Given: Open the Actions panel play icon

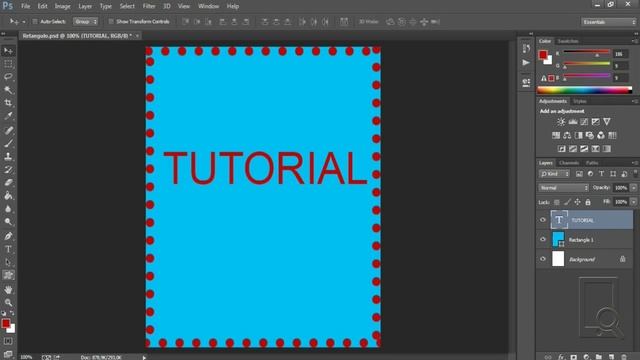Looking at the screenshot, I should pyautogui.click(x=526, y=63).
